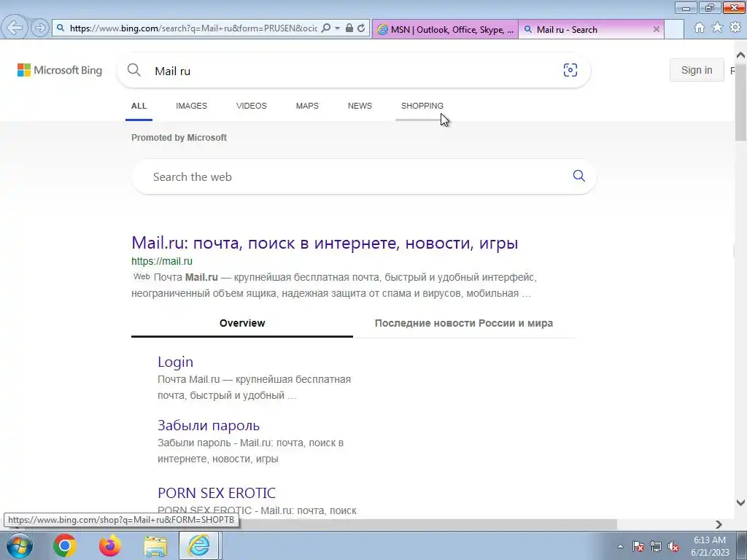Switch to SHOPPING results

422,106
